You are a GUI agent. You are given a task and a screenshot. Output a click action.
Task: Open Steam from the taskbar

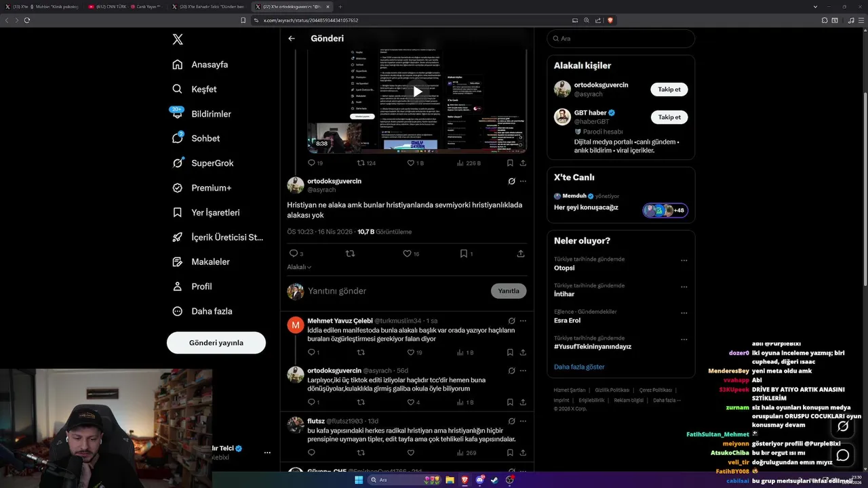click(x=494, y=480)
